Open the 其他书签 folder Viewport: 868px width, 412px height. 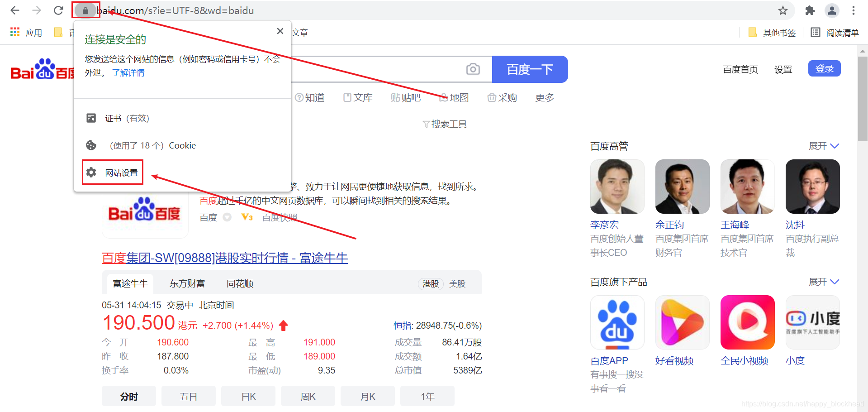772,33
